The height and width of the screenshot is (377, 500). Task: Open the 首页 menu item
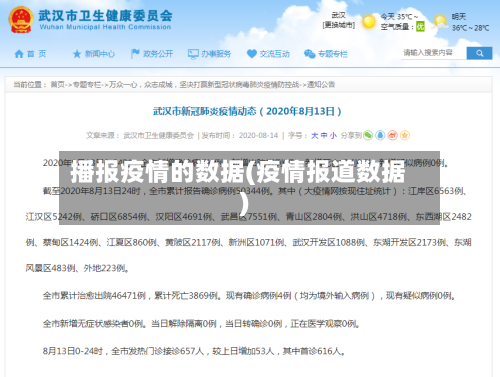pos(36,54)
